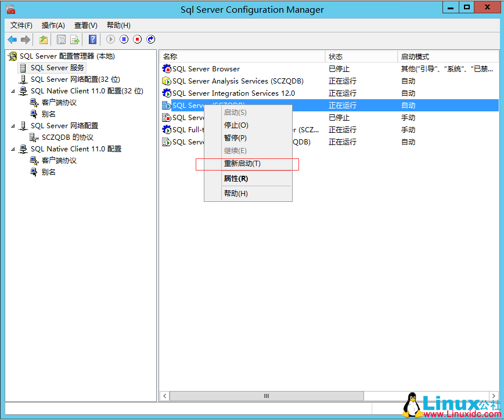The height and width of the screenshot is (420, 504).
Task: Click the export list toolbar icon
Action: coord(73,39)
